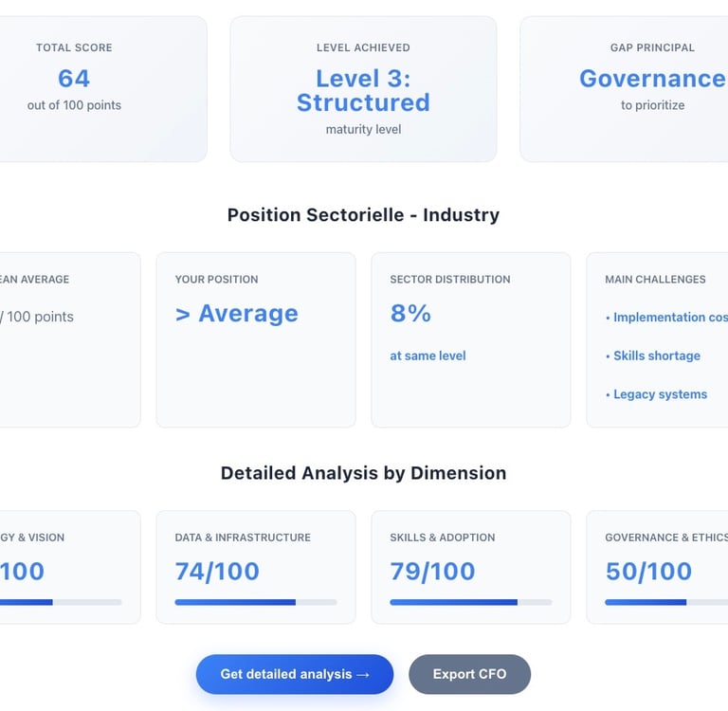Click the Skills & Adoption progress bar
The width and height of the screenshot is (728, 711).
pos(470,602)
